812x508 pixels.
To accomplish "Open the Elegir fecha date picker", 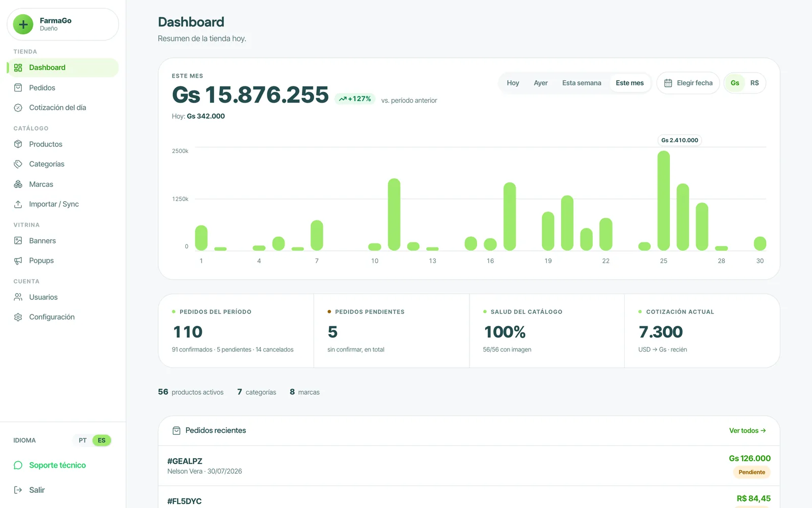I will 688,83.
